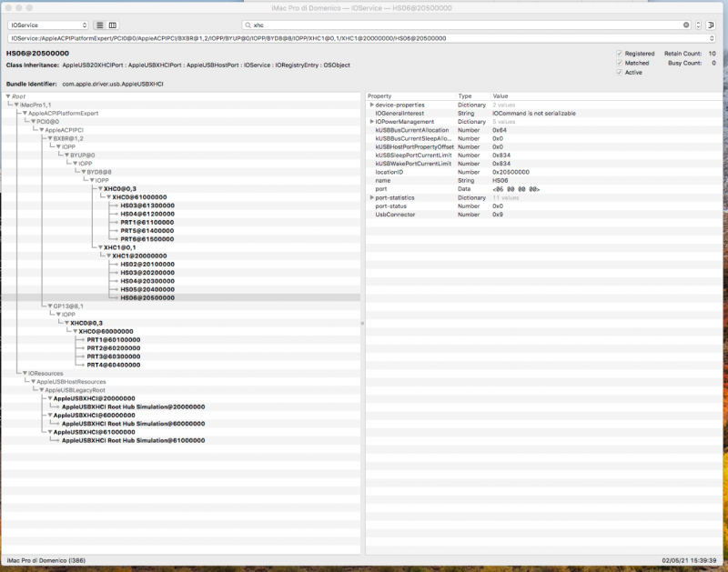Click the search navigation stepper arrows
This screenshot has height=572, width=728.
(x=698, y=25)
